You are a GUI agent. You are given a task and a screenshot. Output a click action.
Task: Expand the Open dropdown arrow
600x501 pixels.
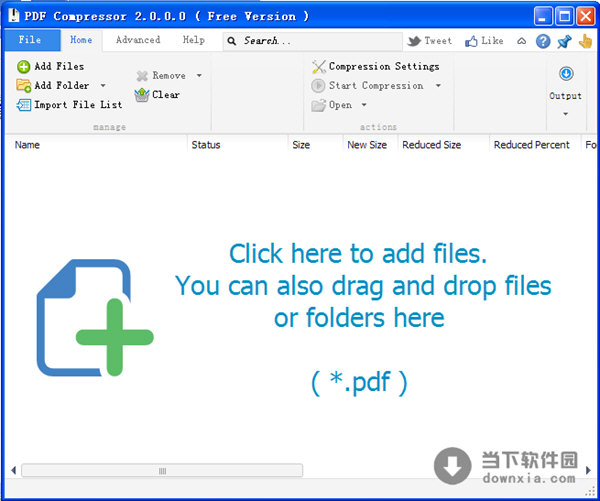click(x=364, y=104)
